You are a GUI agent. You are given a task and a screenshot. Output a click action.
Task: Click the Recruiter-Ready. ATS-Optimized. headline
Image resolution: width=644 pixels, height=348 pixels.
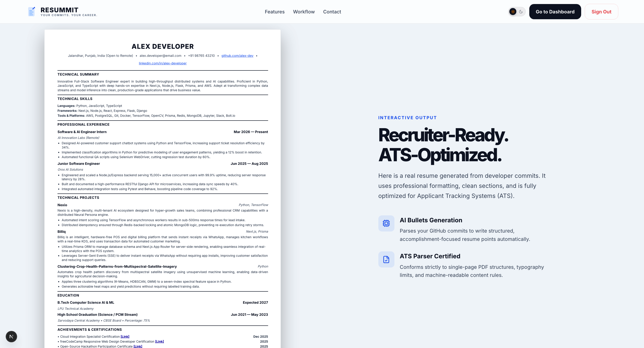coord(443,145)
